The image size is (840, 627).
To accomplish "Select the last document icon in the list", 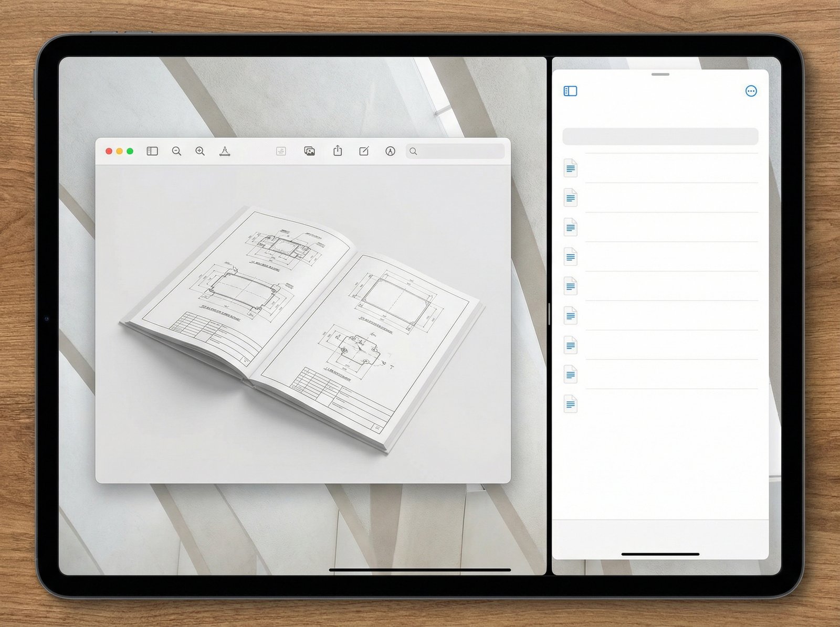I will (x=570, y=403).
